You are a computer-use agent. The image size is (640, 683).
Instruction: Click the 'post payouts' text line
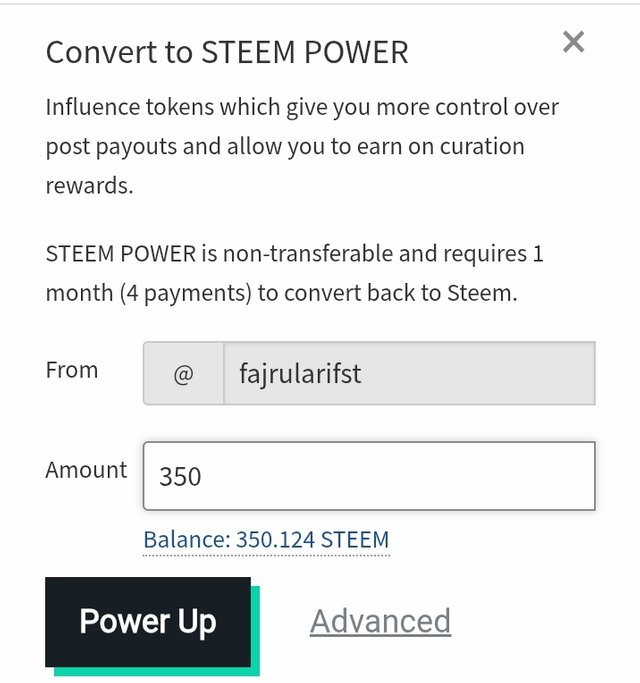tap(285, 147)
